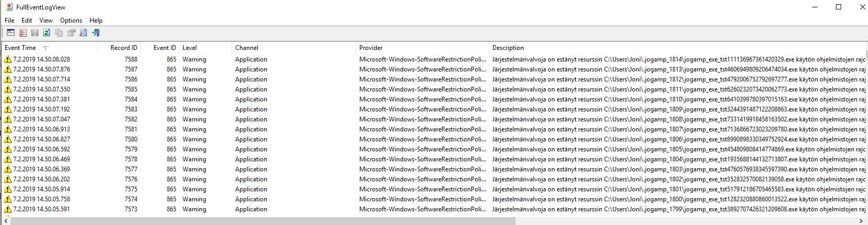Open the View menu
The width and height of the screenshot is (868, 225).
pos(46,21)
